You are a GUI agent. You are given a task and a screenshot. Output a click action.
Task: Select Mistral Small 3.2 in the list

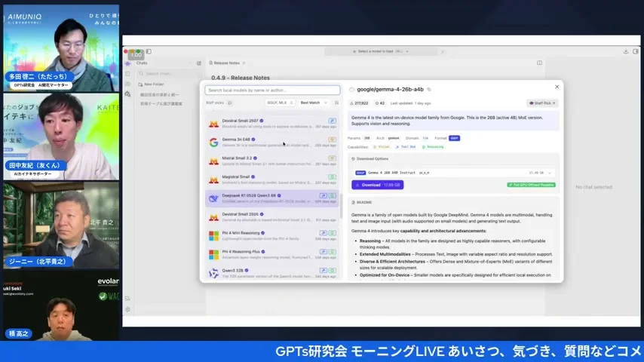click(271, 161)
